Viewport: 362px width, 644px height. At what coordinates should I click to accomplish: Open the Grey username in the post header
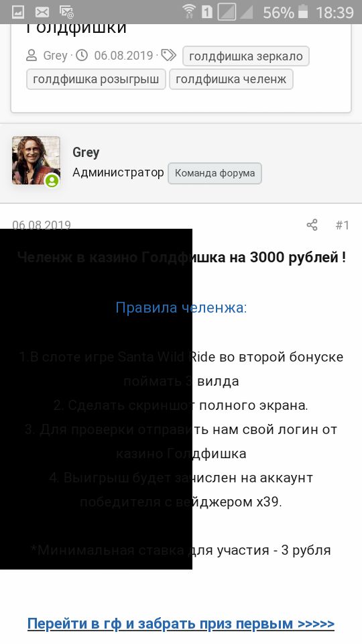pos(86,152)
